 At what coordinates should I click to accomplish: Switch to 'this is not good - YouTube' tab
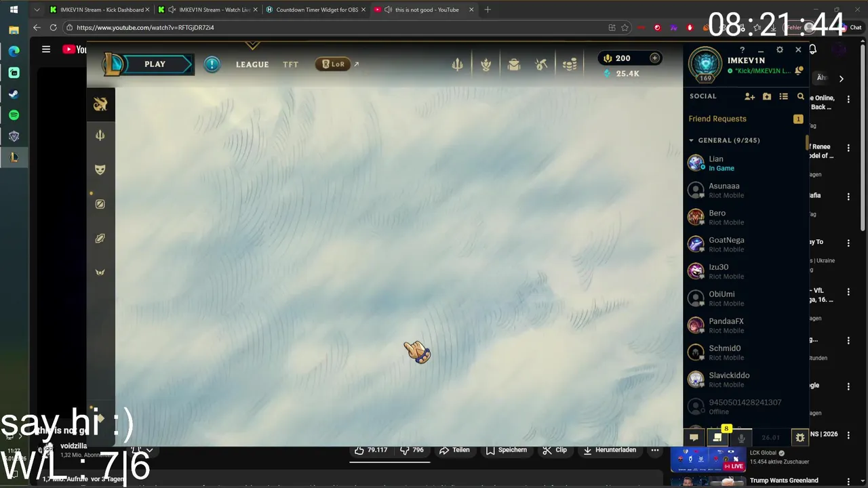pos(425,9)
